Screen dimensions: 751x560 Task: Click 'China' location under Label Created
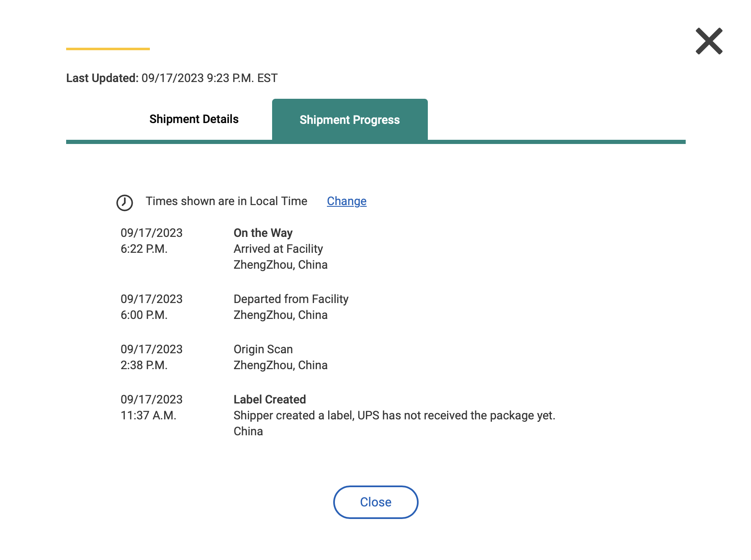[248, 432]
